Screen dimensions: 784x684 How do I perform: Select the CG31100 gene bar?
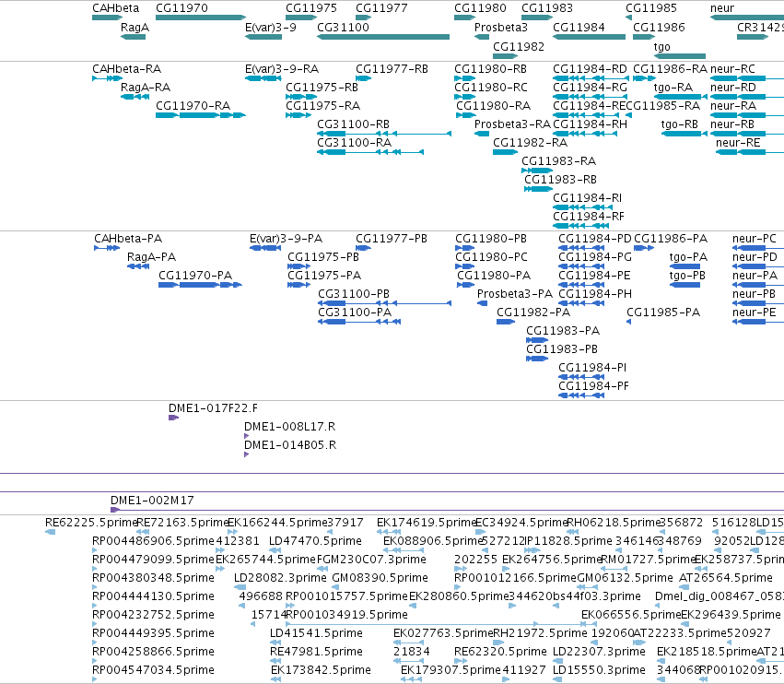pos(383,37)
